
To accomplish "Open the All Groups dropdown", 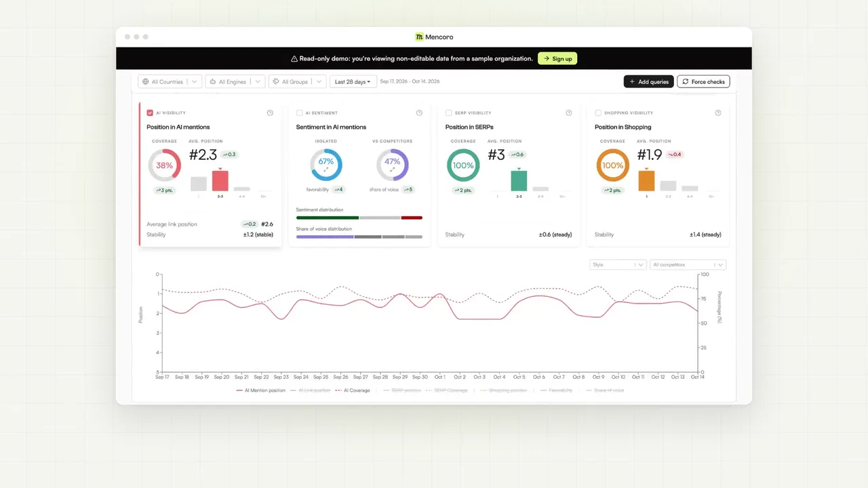I will 297,82.
